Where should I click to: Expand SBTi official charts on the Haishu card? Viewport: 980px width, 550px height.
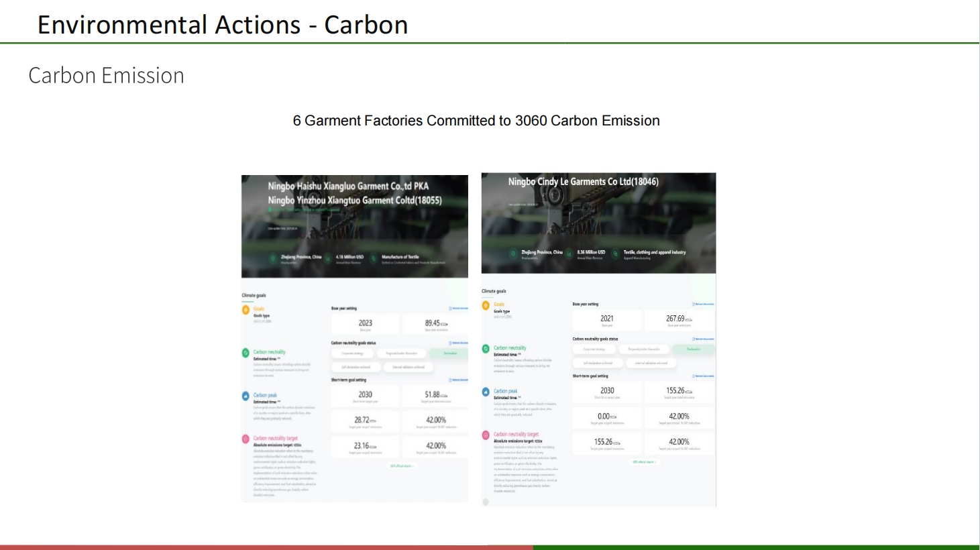[x=402, y=465]
